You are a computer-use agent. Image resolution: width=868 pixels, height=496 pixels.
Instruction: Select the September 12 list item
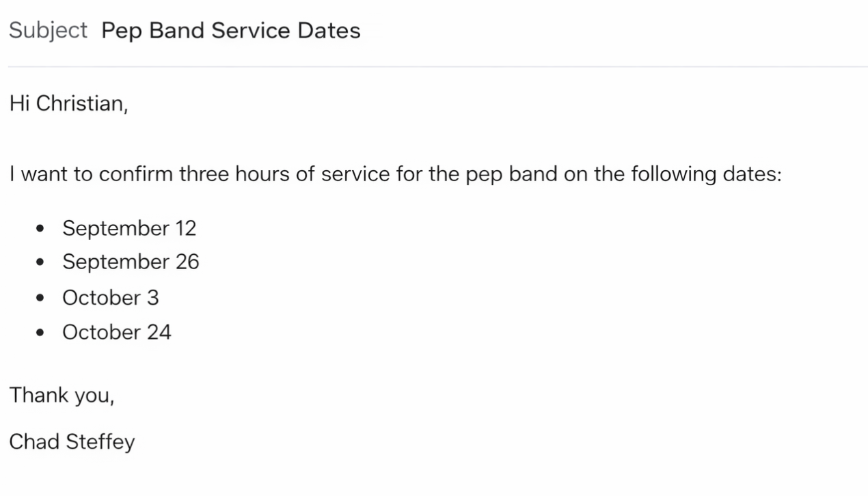pos(129,228)
